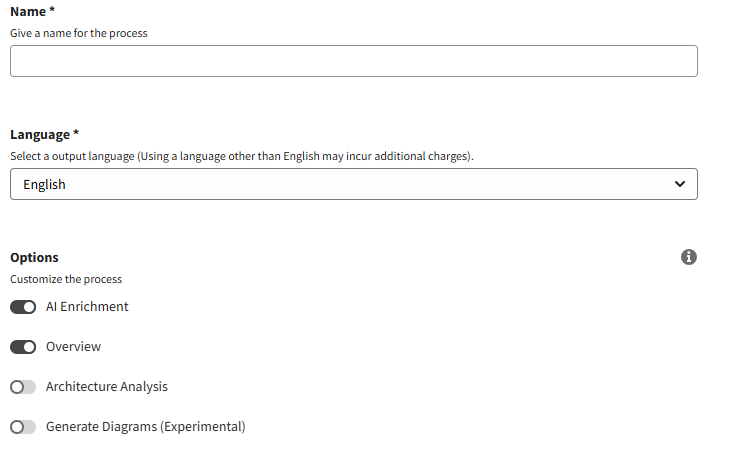Open the Language dropdown
The image size is (751, 460).
[353, 184]
